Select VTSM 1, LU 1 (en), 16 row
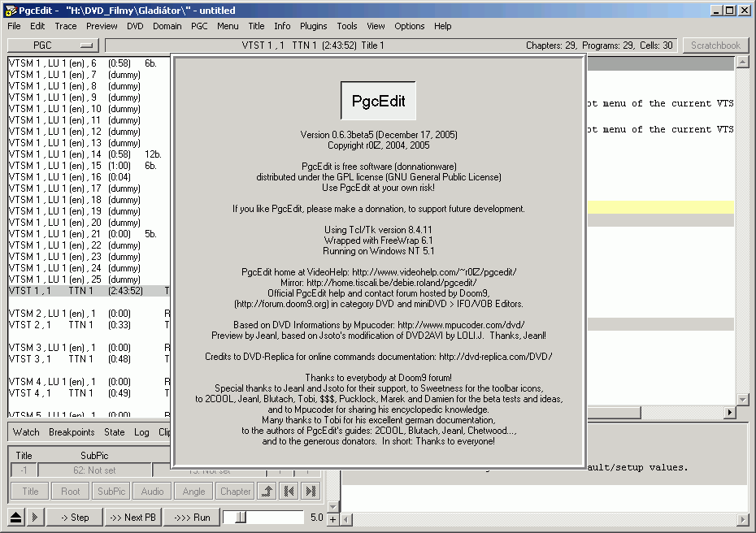Image resolution: width=756 pixels, height=533 pixels. click(x=89, y=177)
